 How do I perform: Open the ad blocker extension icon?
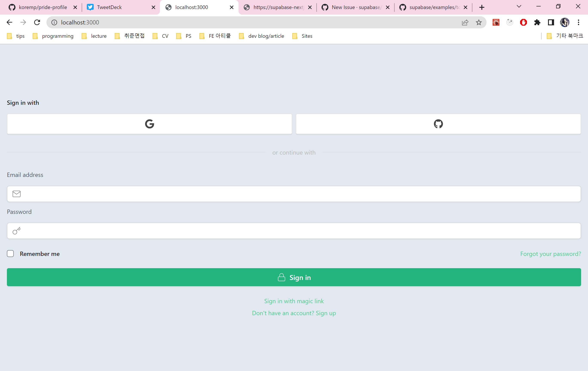pyautogui.click(x=523, y=22)
